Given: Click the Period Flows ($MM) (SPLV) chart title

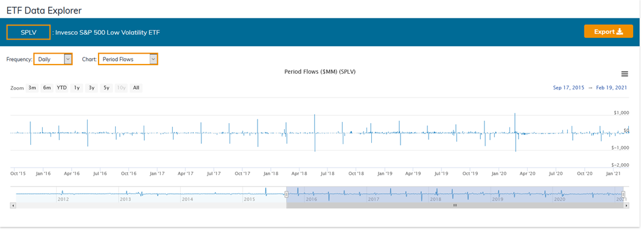Looking at the screenshot, I should pyautogui.click(x=320, y=71).
